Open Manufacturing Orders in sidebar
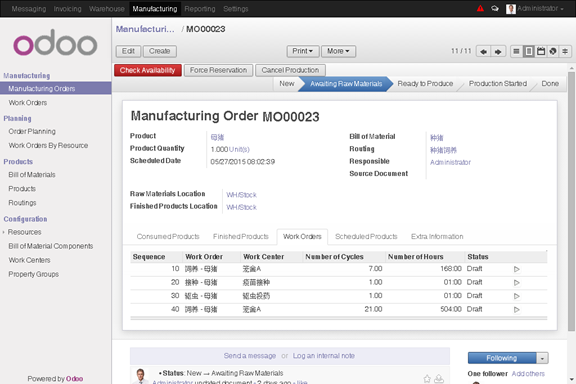The height and width of the screenshot is (384, 576). click(55, 89)
